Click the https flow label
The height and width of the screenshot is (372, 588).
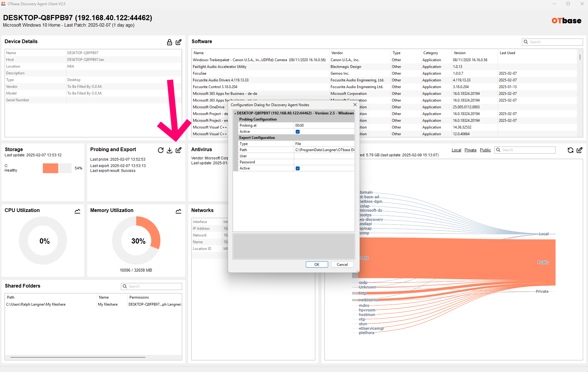(x=364, y=258)
